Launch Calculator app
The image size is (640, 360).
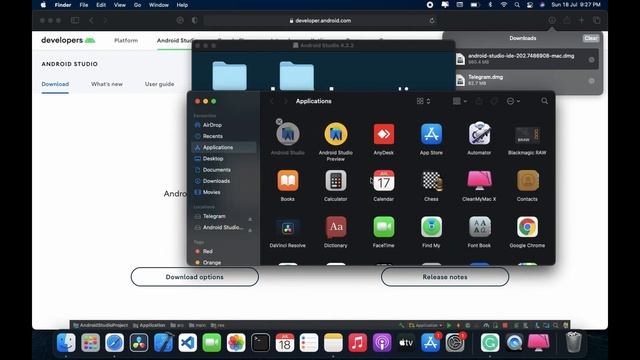point(336,180)
